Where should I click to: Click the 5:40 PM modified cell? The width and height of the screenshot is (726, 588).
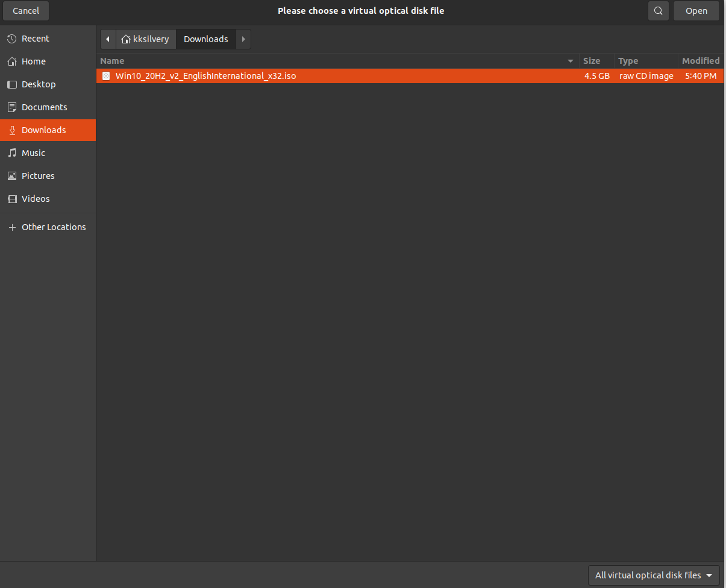coord(701,76)
